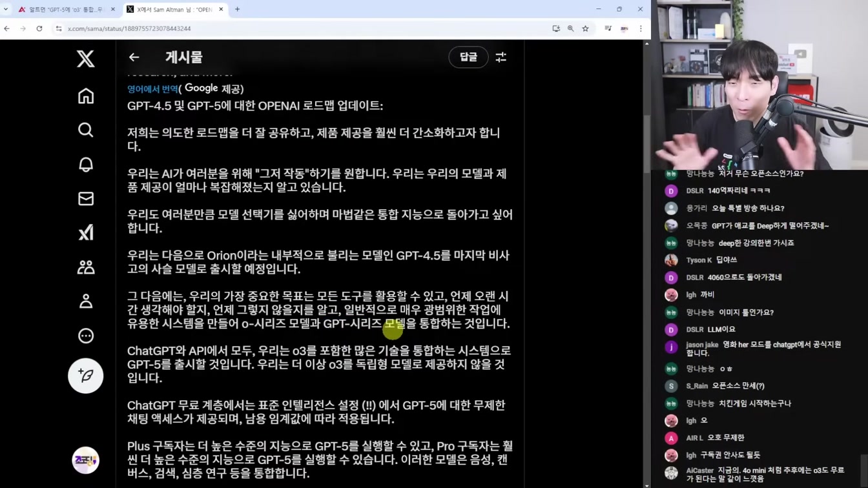Click jason jake chat avatar
This screenshot has height=488, width=868.
click(x=671, y=347)
